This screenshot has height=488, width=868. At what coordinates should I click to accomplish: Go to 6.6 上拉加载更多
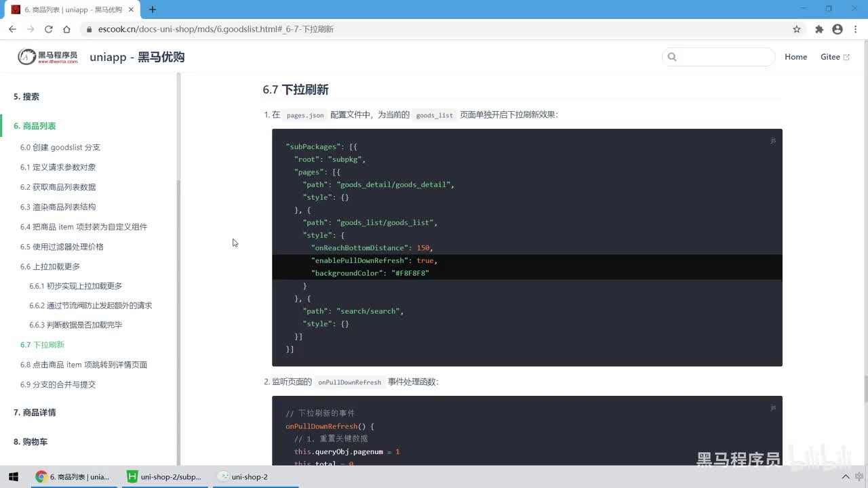pos(50,266)
